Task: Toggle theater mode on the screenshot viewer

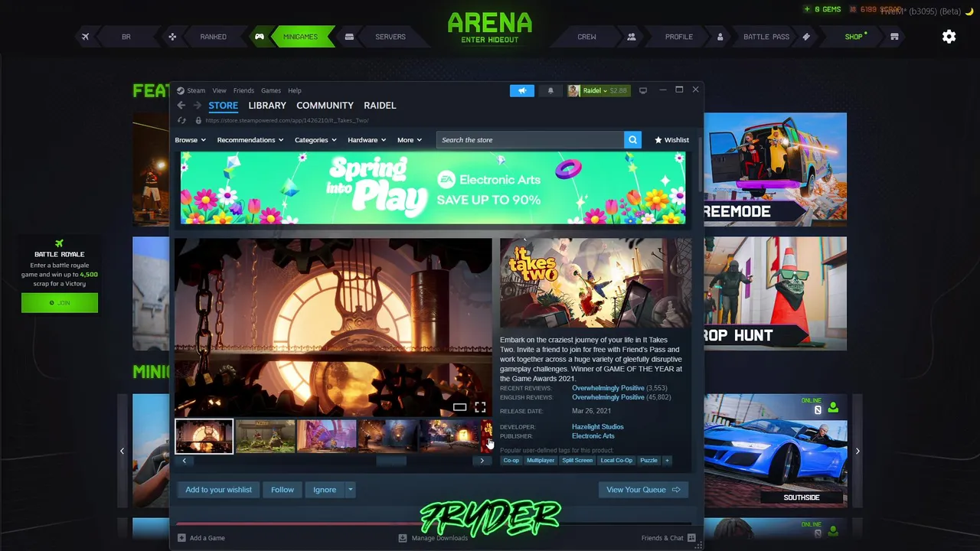Action: [459, 407]
